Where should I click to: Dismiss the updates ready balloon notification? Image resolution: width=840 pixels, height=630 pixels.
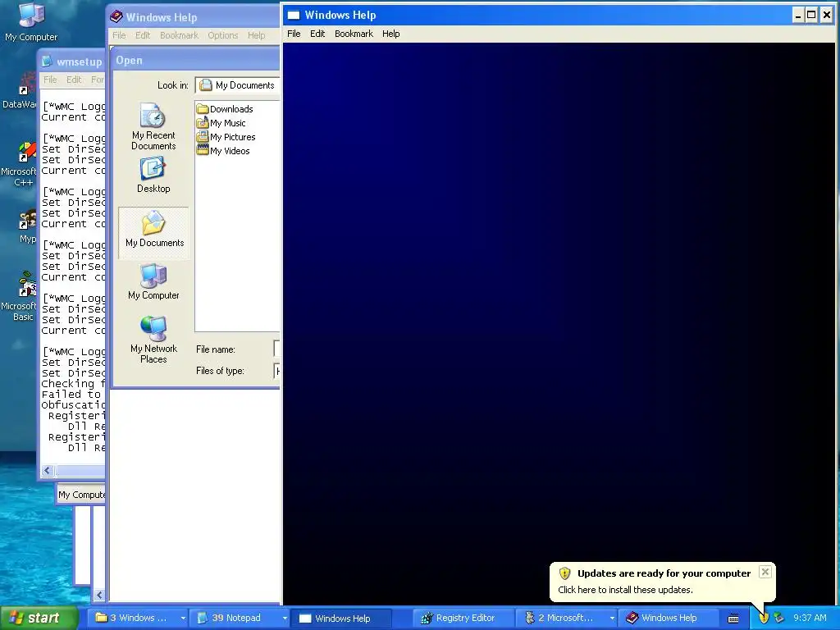pos(765,572)
